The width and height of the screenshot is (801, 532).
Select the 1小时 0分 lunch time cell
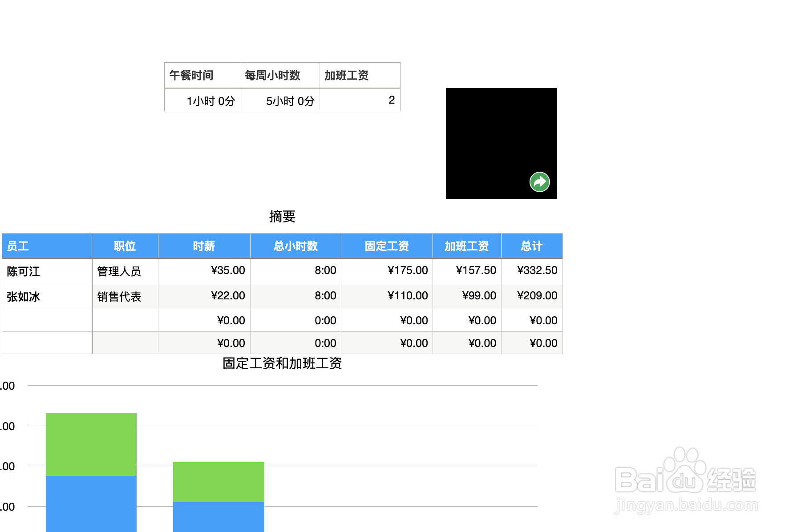point(211,101)
